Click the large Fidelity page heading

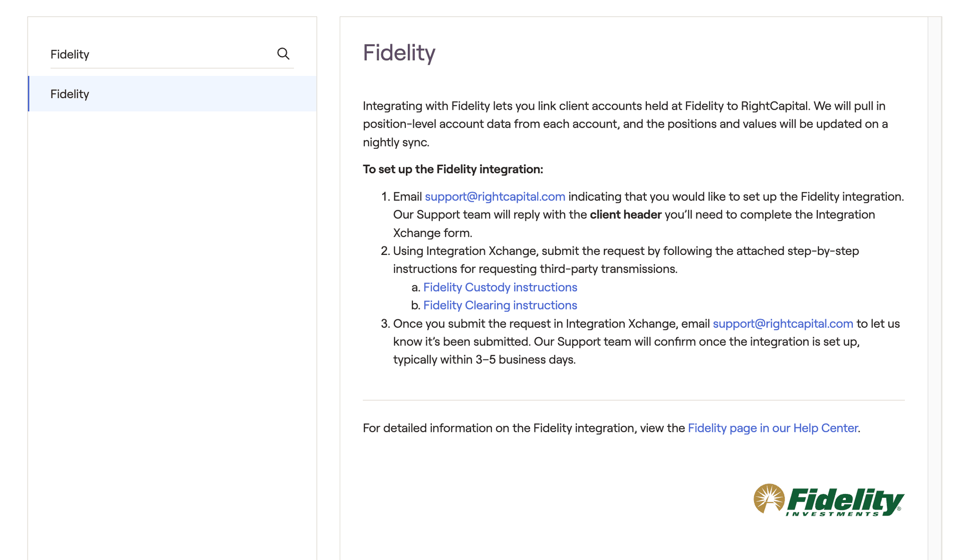[x=399, y=53]
